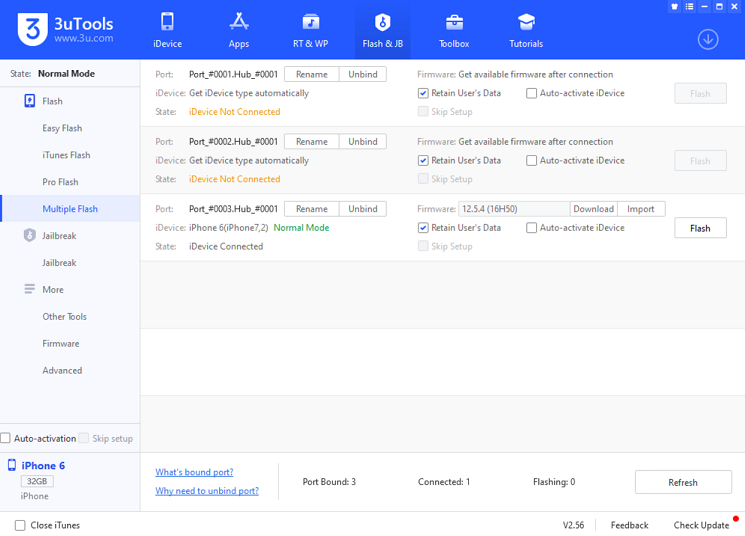The width and height of the screenshot is (745, 536).
Task: Click Skip Setup checkbox for Port_#0003
Action: tap(423, 246)
